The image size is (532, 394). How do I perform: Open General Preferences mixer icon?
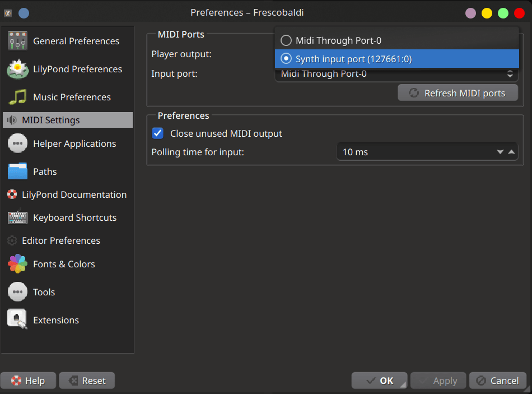[17, 41]
